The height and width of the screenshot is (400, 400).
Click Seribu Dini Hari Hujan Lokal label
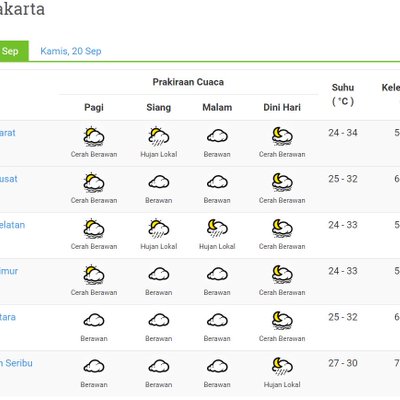pos(282,385)
